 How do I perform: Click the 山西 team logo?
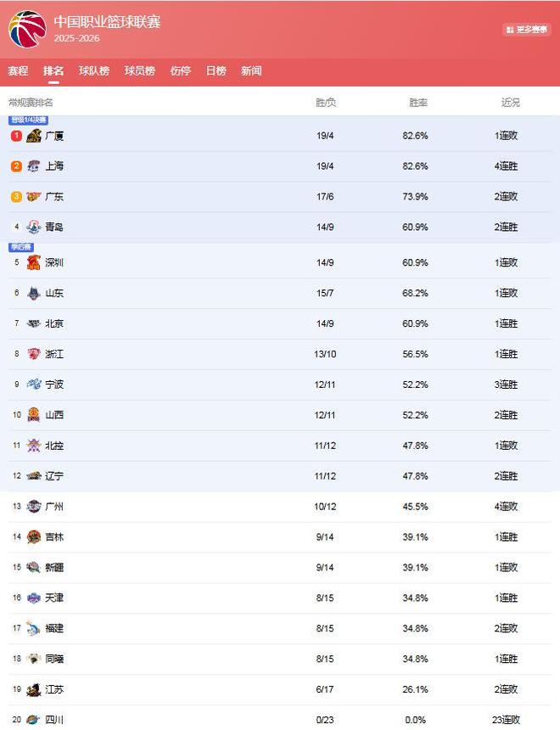pos(34,415)
